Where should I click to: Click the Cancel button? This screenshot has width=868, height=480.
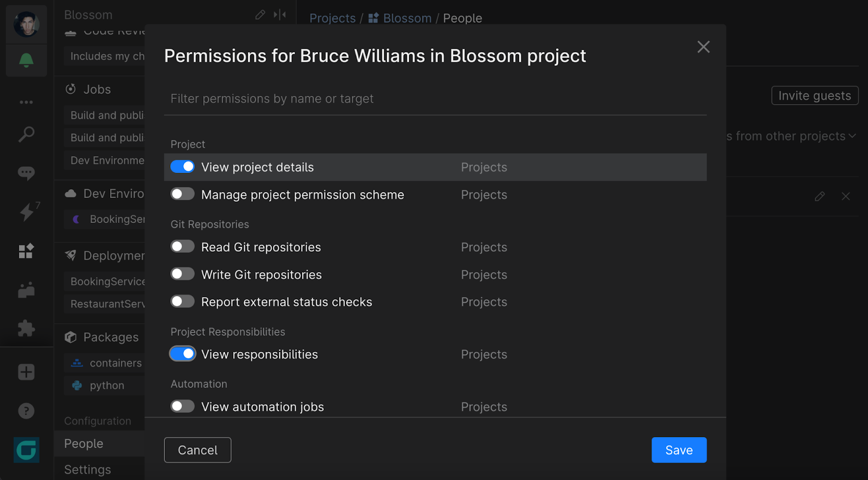click(x=197, y=450)
